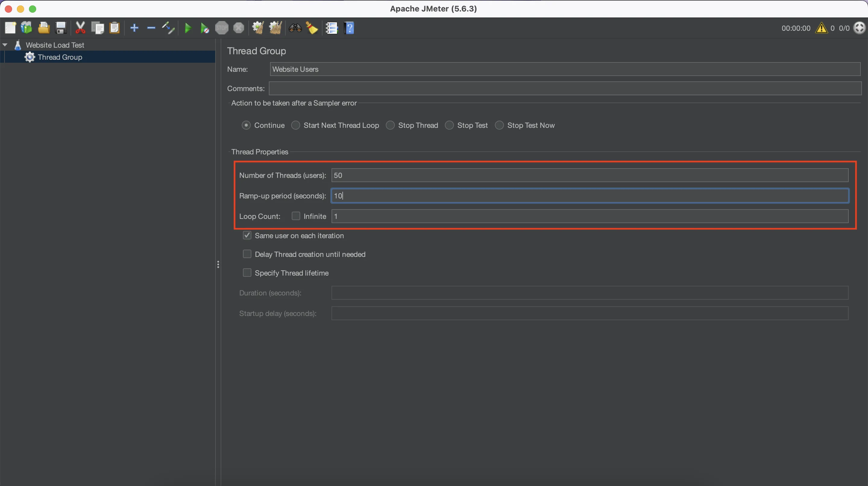Collapse the Website Load Test tree node
Image resolution: width=868 pixels, height=486 pixels.
coord(5,45)
